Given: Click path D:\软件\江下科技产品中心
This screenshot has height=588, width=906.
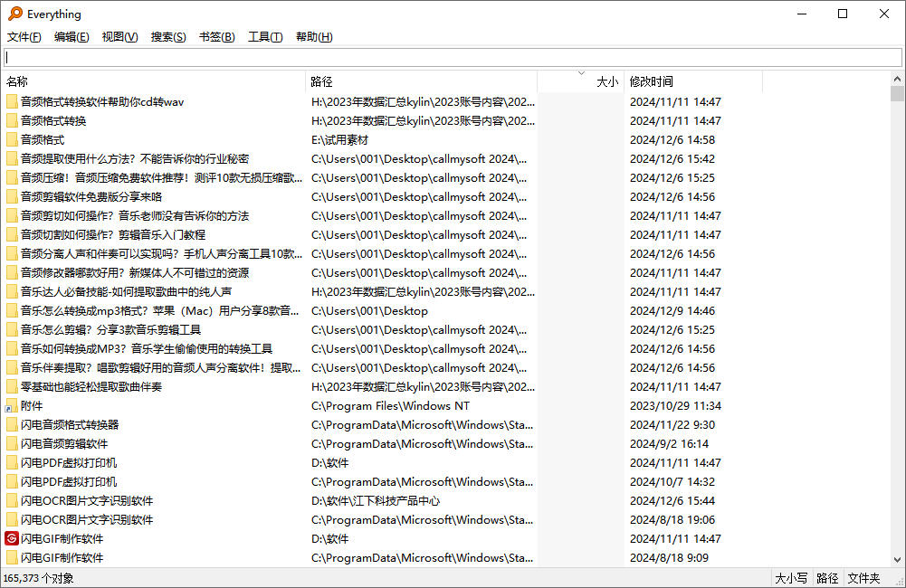Looking at the screenshot, I should pyautogui.click(x=375, y=501).
